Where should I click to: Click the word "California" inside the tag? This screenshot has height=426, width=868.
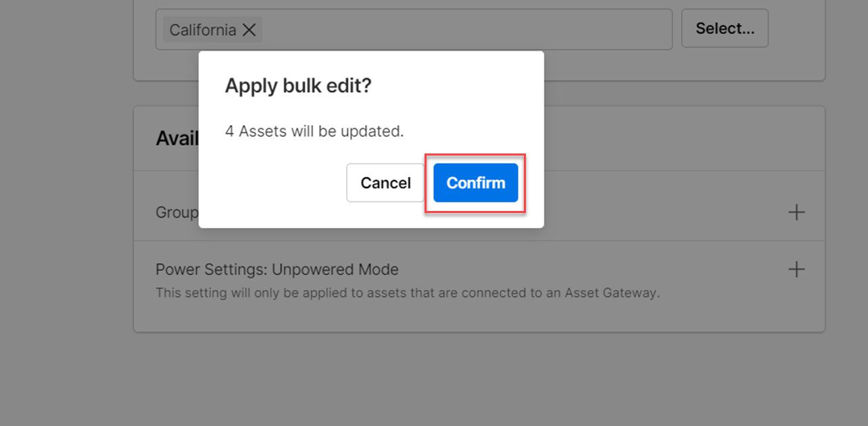pyautogui.click(x=202, y=30)
